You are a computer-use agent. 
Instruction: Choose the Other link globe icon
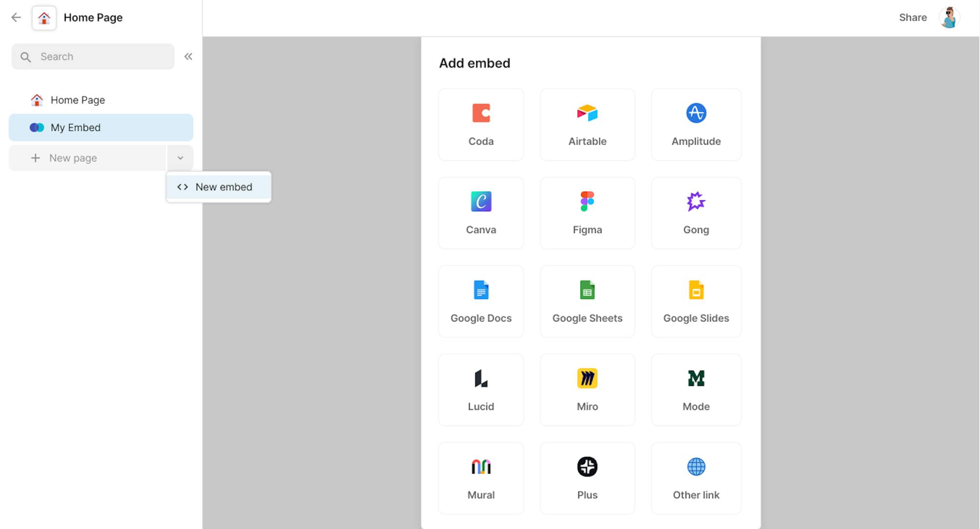(696, 467)
